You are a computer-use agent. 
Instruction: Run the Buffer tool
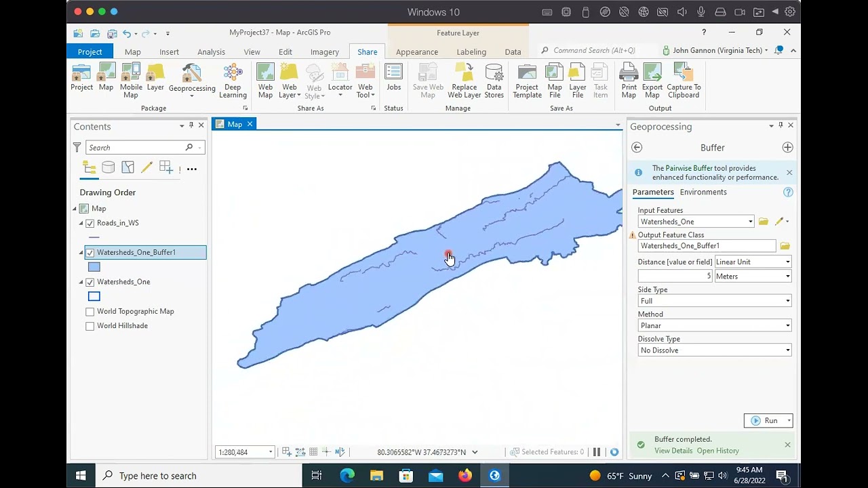tap(764, 421)
